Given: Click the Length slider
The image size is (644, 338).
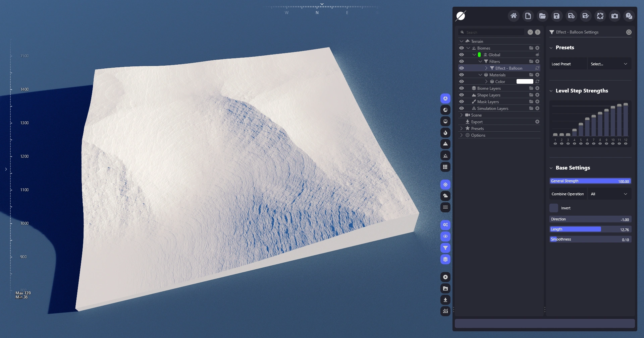Looking at the screenshot, I should click(590, 229).
